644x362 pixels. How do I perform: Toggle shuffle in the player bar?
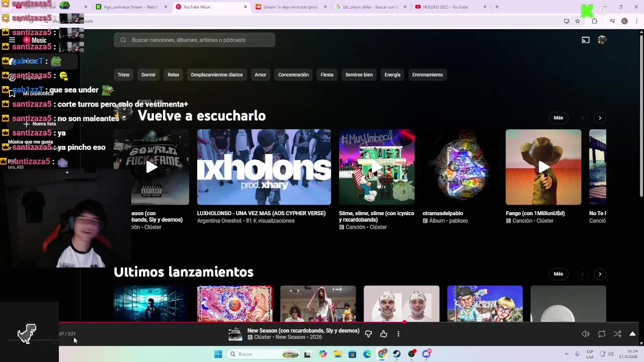pos(617,334)
